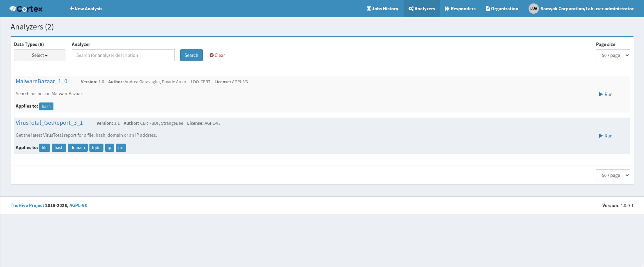This screenshot has width=644, height=267.
Task: Click the hash tag under MalwareBazaar_1_0
Action: click(46, 106)
